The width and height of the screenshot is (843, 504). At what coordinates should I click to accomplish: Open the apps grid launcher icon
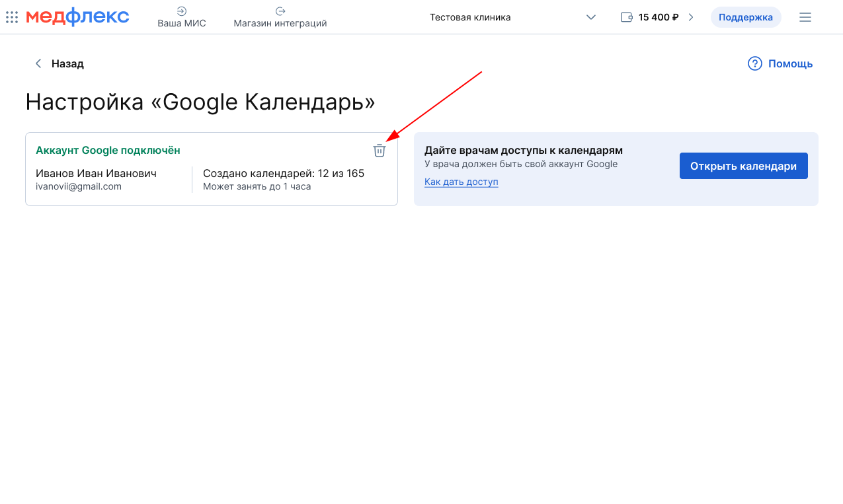[12, 17]
